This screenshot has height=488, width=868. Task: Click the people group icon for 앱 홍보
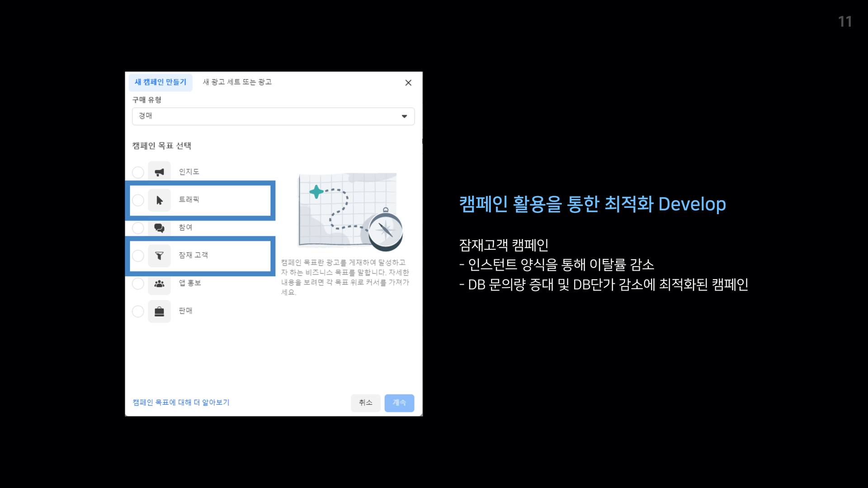coord(159,284)
